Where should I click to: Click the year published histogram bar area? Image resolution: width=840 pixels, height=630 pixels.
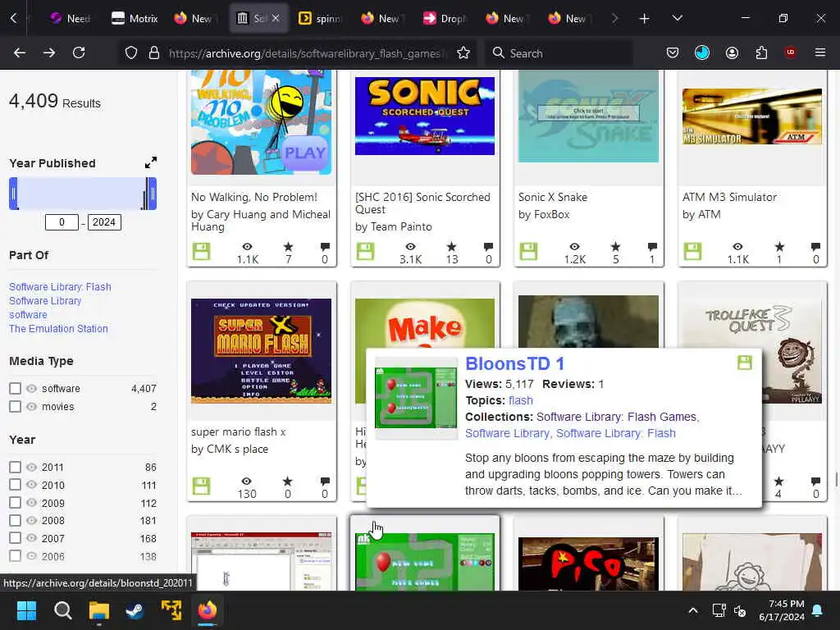tap(83, 194)
